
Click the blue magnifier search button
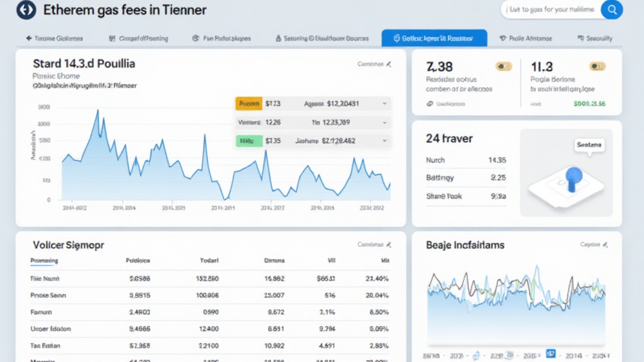(x=611, y=9)
